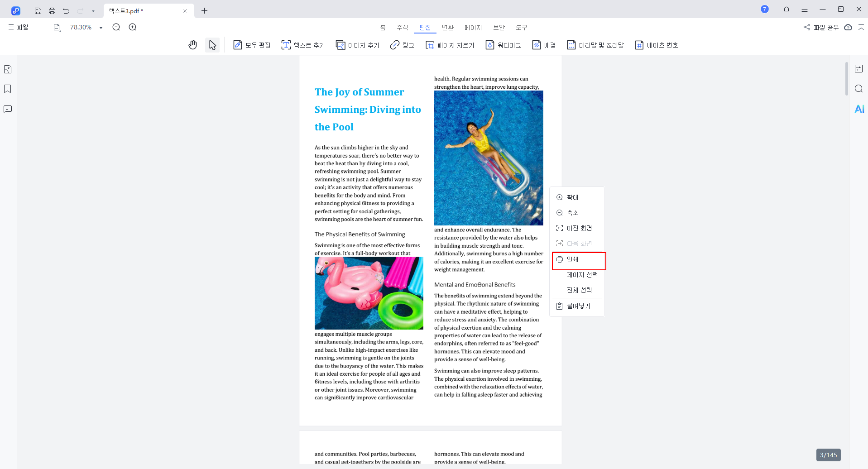Image resolution: width=868 pixels, height=469 pixels.
Task: Click the 링크 link tool
Action: coord(402,45)
